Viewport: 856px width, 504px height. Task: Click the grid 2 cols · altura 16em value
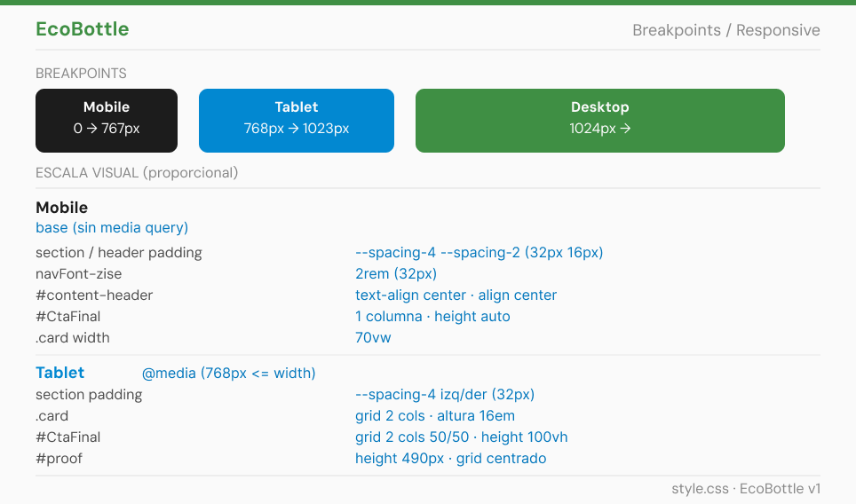click(434, 415)
